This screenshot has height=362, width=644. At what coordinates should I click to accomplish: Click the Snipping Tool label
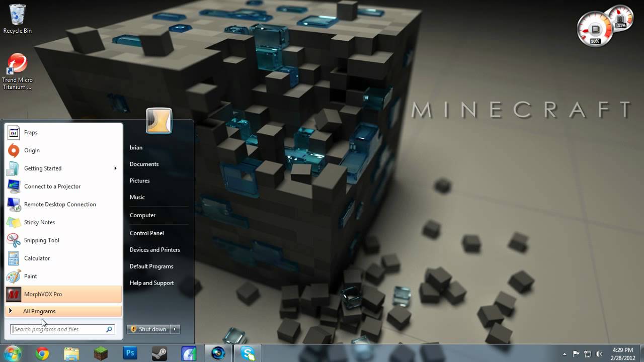click(x=42, y=240)
